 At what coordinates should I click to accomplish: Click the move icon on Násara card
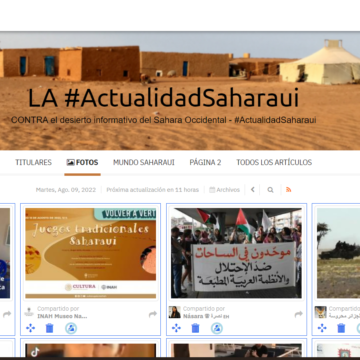tap(176, 328)
